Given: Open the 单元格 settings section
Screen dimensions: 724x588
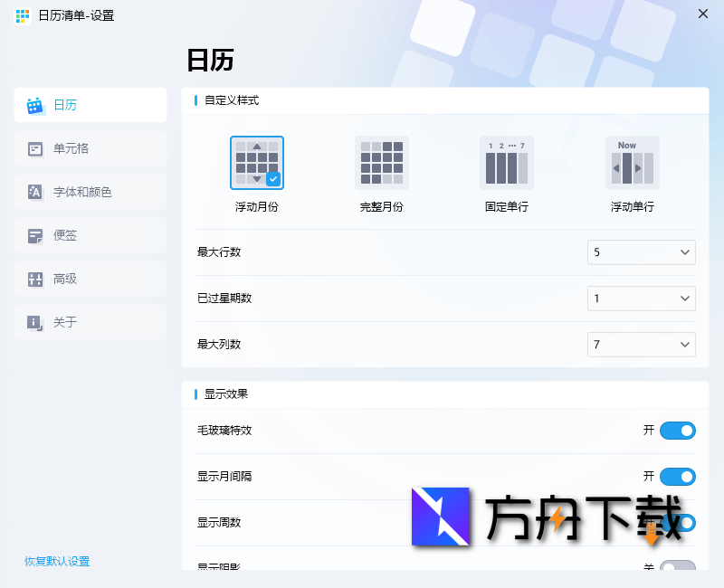Looking at the screenshot, I should pyautogui.click(x=90, y=148).
